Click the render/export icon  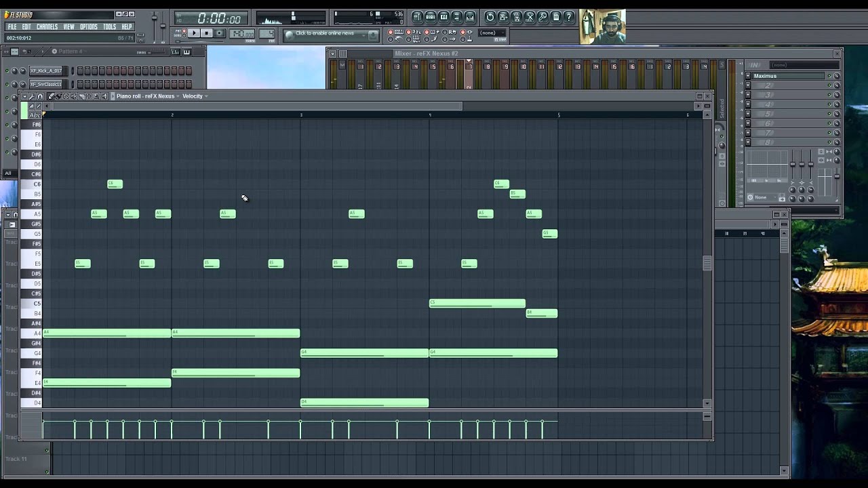(517, 17)
